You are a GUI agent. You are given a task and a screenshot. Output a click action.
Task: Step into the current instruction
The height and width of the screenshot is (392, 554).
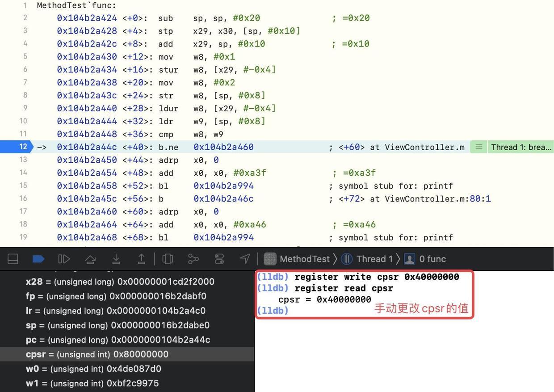116,259
